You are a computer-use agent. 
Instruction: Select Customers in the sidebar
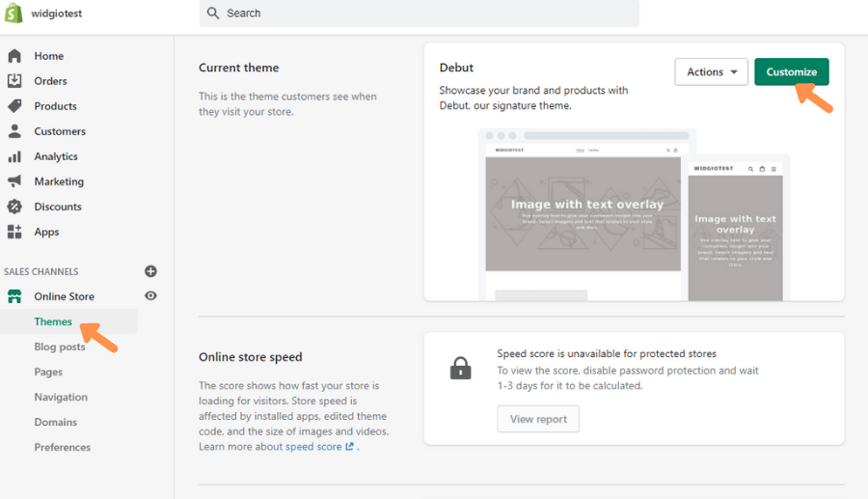click(x=60, y=131)
